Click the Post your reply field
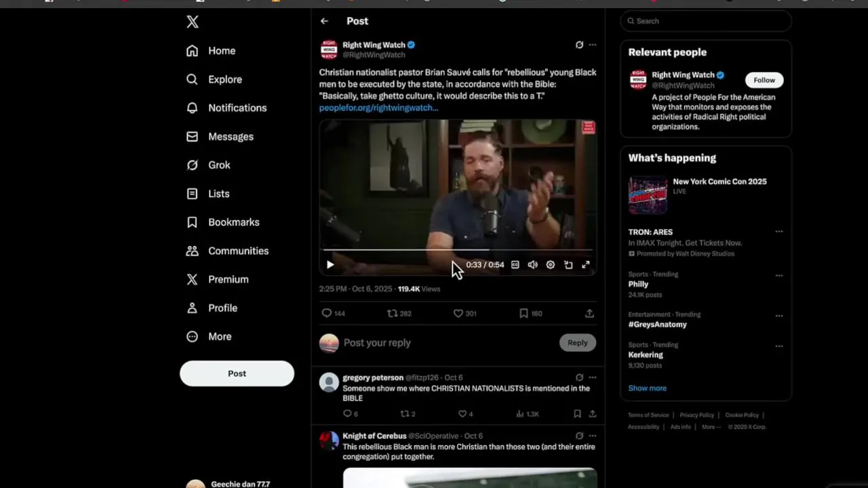This screenshot has height=488, width=868. (448, 343)
